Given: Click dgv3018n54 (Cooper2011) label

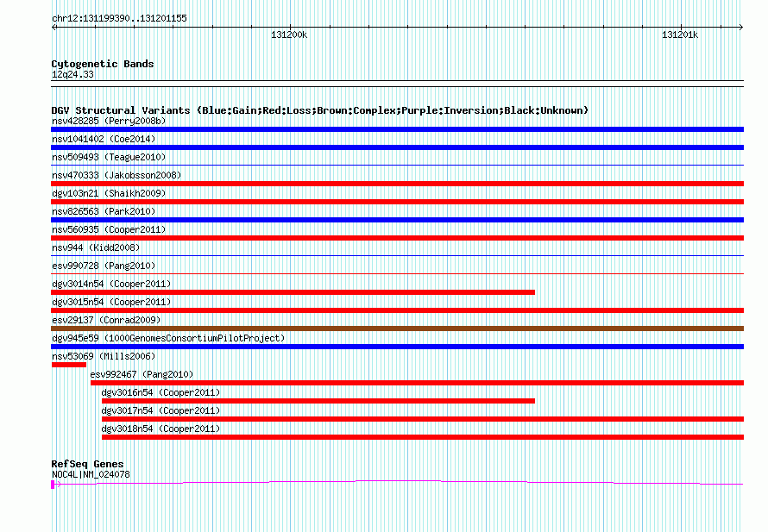Looking at the screenshot, I should [x=161, y=429].
